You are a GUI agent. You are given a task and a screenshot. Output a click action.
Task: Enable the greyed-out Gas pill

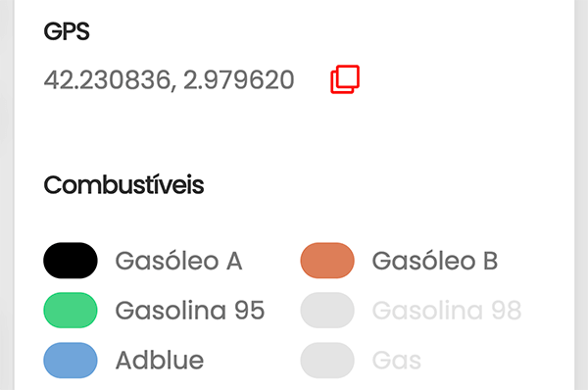coord(327,360)
